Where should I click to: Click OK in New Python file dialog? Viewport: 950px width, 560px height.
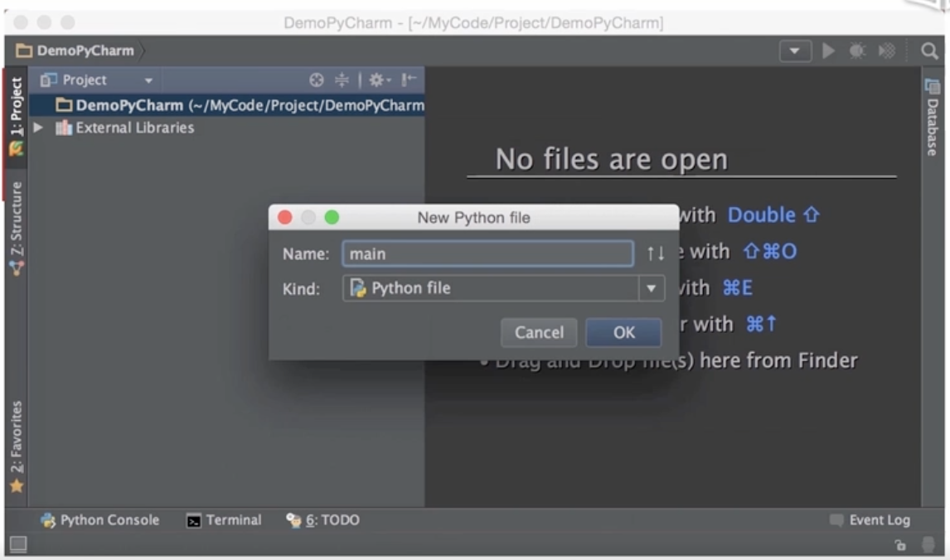coord(623,332)
